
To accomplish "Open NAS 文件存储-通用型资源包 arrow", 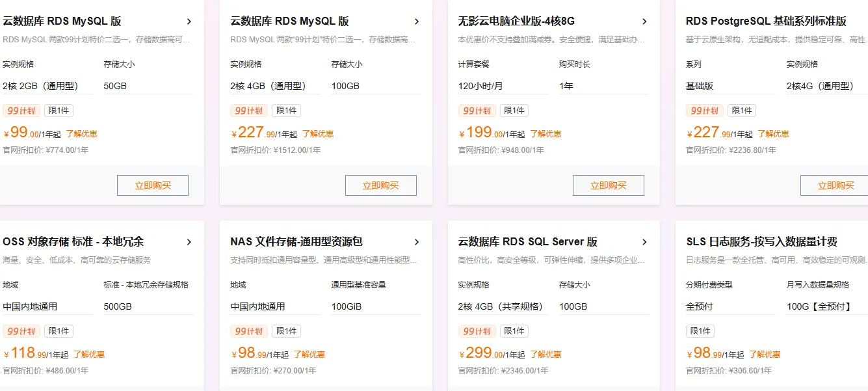I will [x=417, y=241].
